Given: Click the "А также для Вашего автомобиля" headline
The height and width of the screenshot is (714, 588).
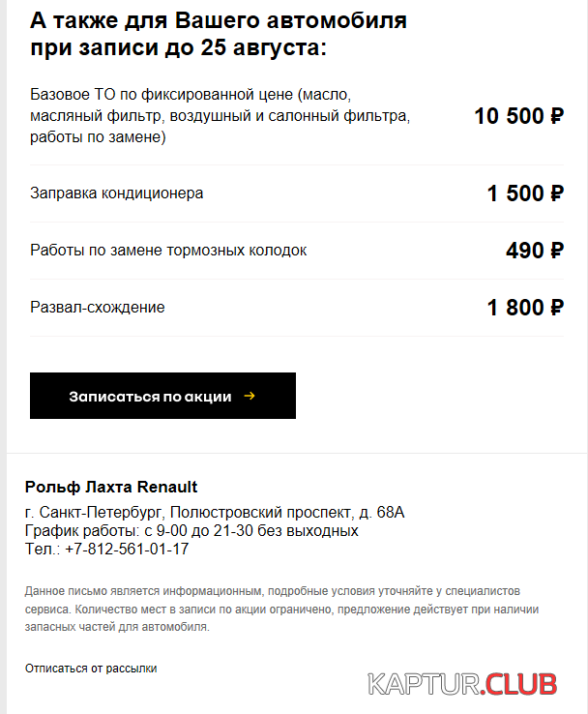Looking at the screenshot, I should [218, 20].
